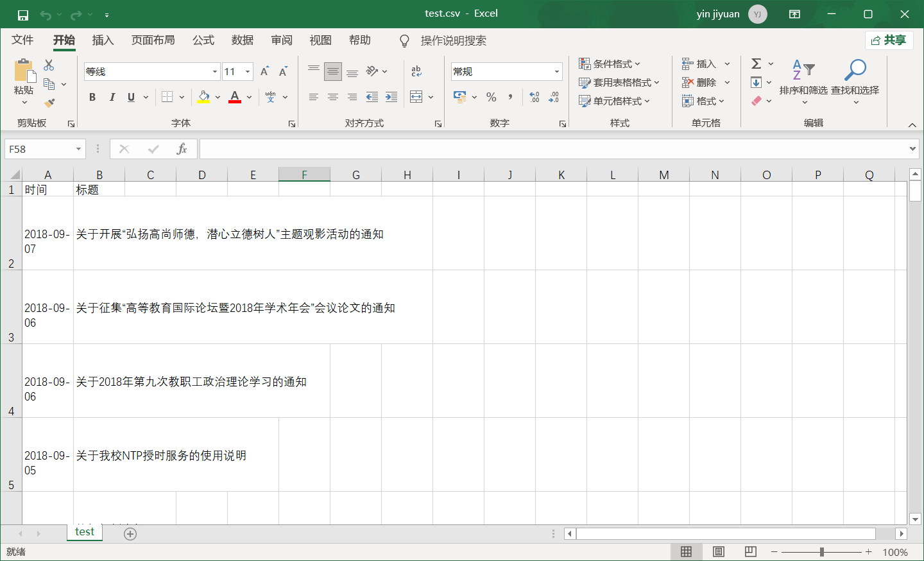Toggle Underline formatting

click(131, 97)
